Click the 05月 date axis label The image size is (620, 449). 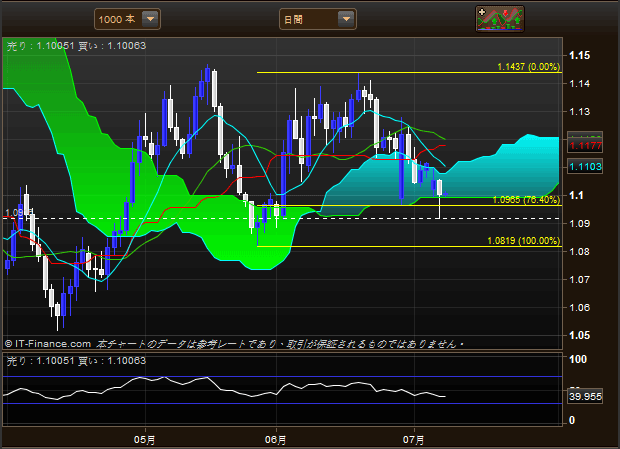pos(144,440)
